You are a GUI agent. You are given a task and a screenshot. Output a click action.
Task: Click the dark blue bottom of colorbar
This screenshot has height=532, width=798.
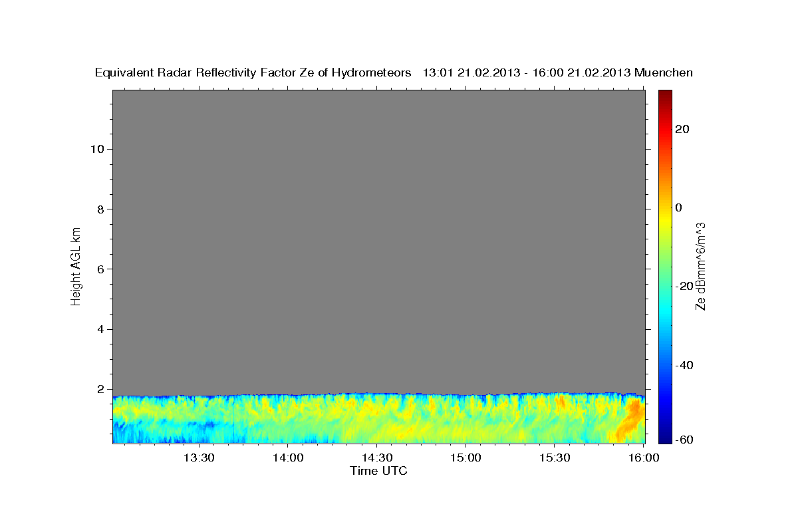[x=665, y=438]
